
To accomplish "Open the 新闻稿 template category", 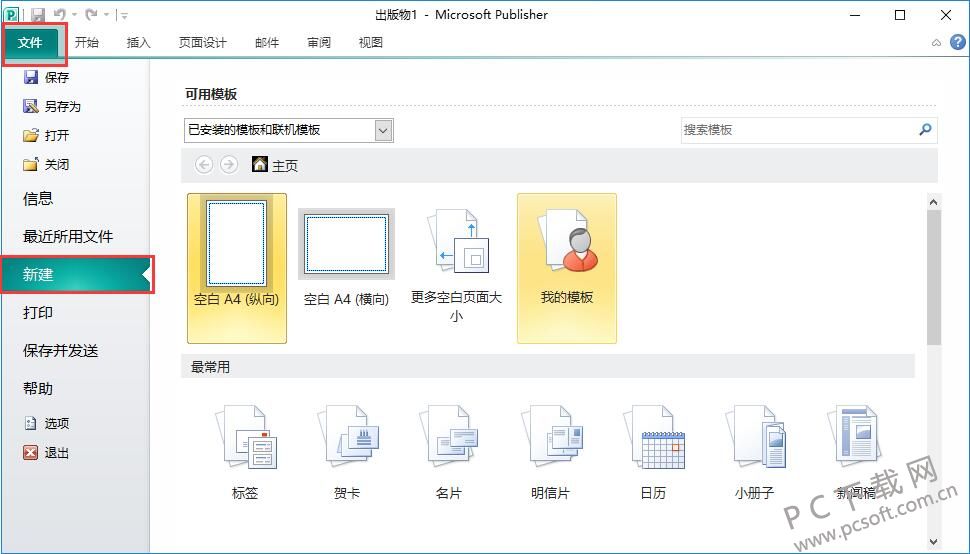I will click(857, 453).
